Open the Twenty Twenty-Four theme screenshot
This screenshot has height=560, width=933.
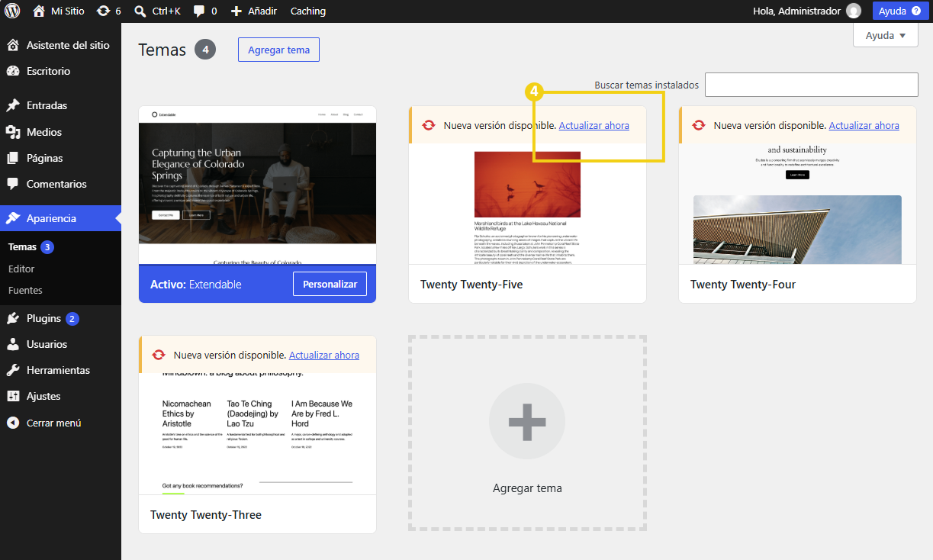pyautogui.click(x=798, y=204)
